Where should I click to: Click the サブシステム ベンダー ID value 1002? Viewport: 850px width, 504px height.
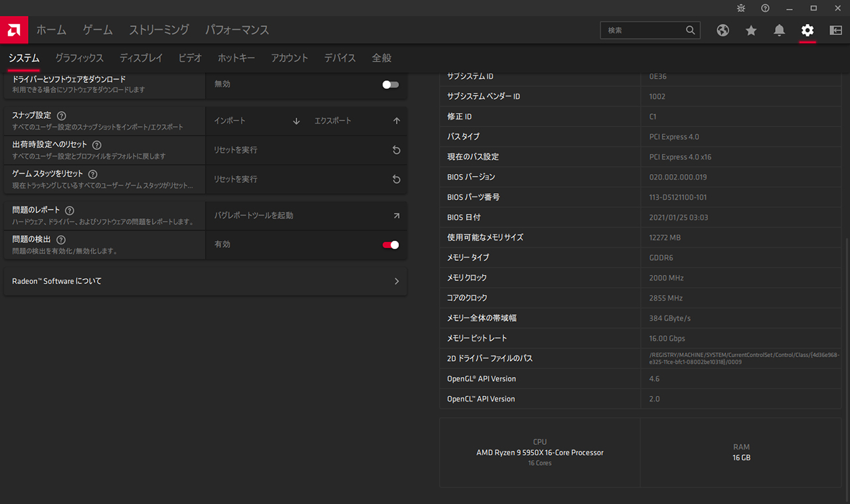click(x=657, y=97)
